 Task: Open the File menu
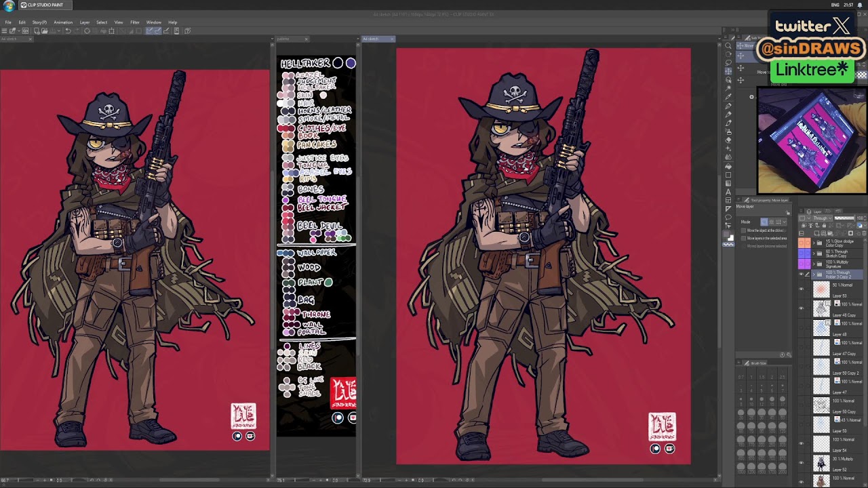click(8, 22)
